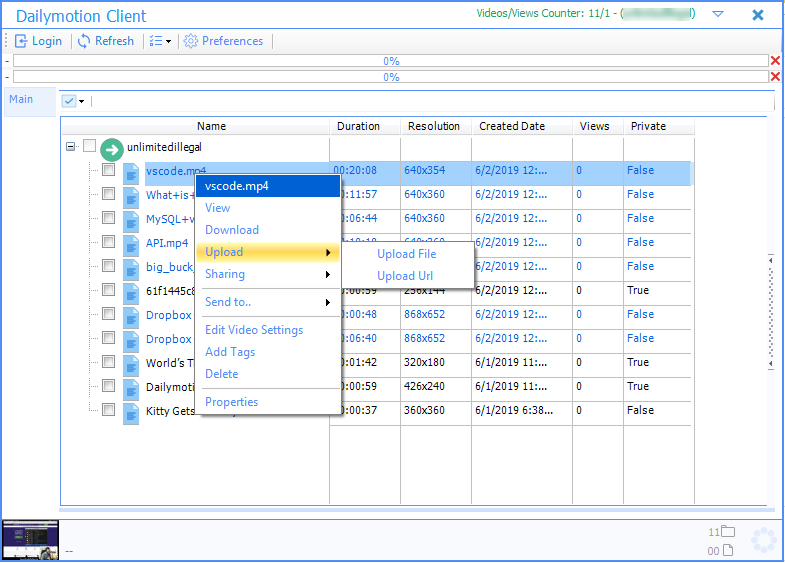The height and width of the screenshot is (563, 785).
Task: Sort by the Name column header
Action: pyautogui.click(x=196, y=126)
